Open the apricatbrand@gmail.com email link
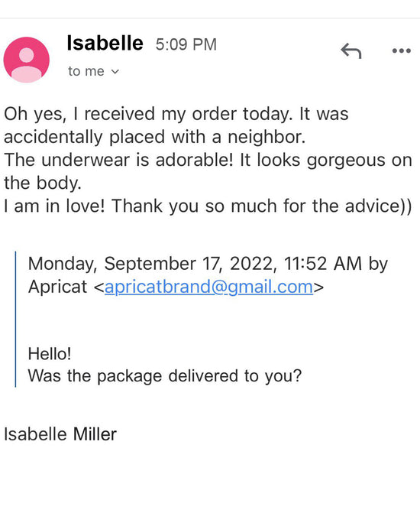Screen dimensions: 420x526 click(208, 287)
